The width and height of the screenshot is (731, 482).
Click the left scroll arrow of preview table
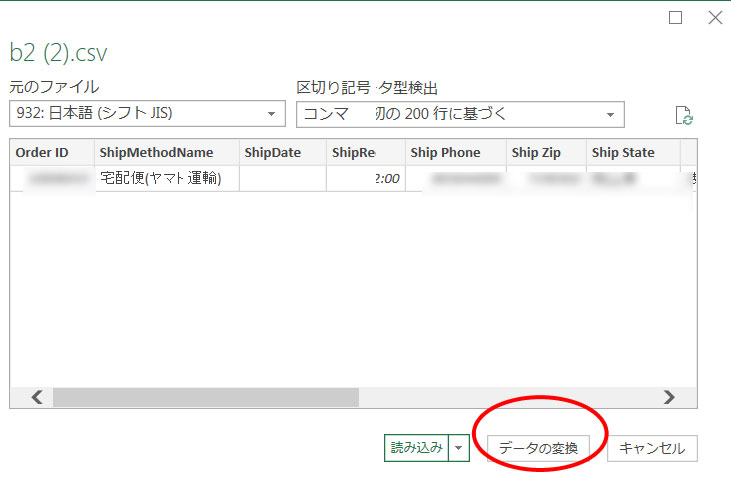(x=36, y=397)
